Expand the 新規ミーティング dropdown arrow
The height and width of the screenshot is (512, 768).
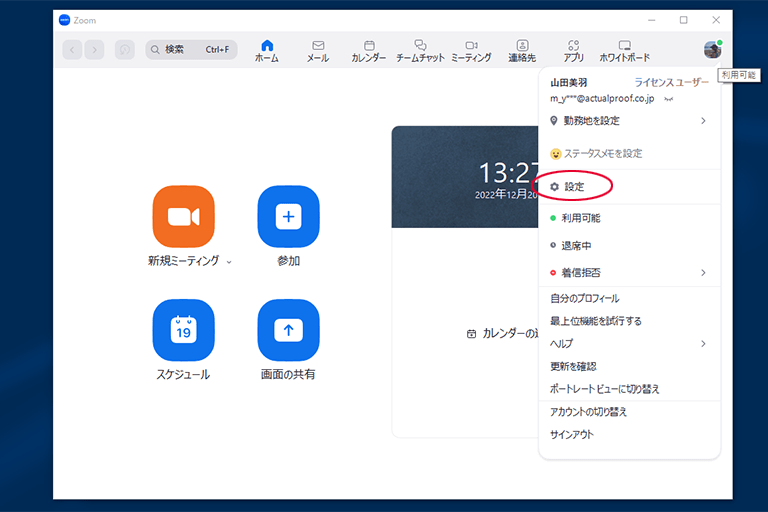click(229, 262)
